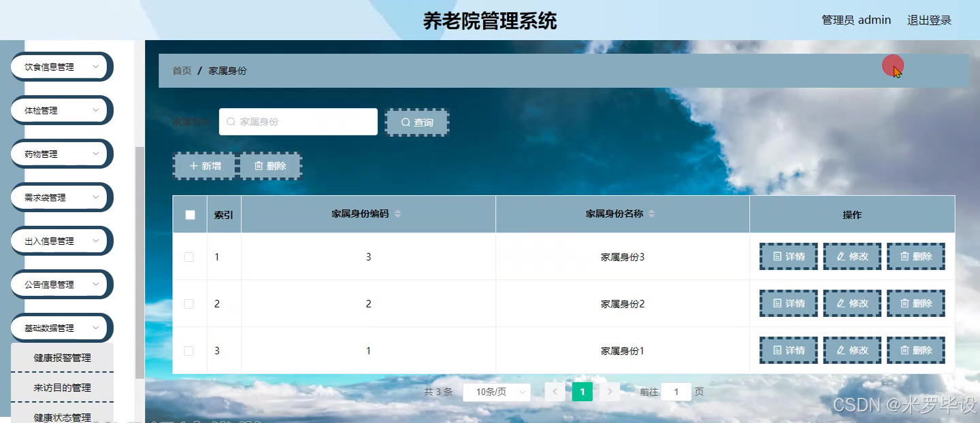Expand 需求袋管理 sidebar menu
This screenshot has width=980, height=423.
point(61,197)
